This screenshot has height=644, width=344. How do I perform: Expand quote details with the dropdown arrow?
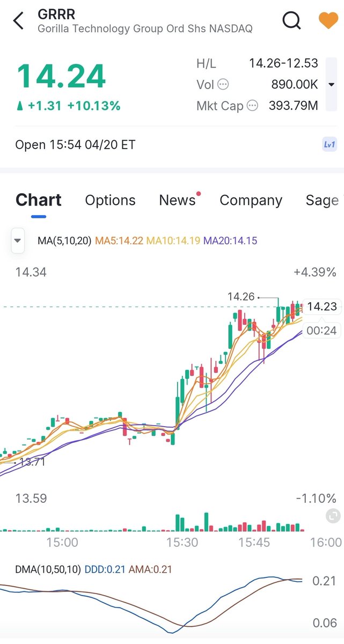click(331, 85)
